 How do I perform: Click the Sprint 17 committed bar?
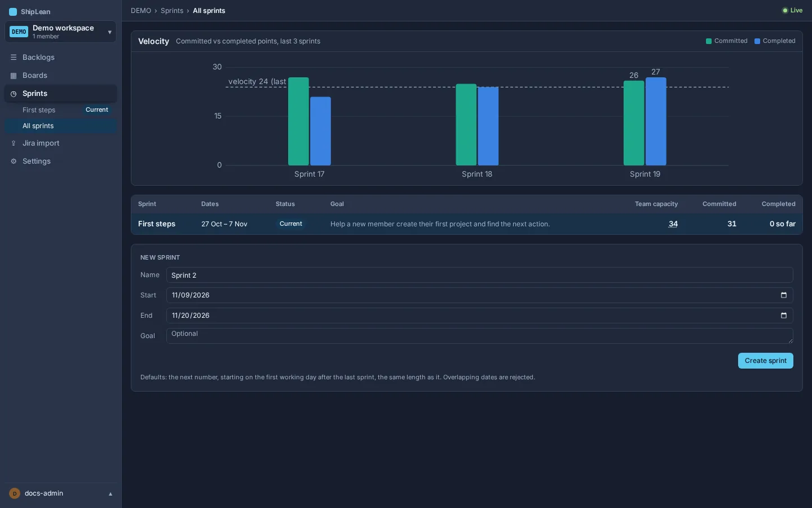tap(298, 121)
